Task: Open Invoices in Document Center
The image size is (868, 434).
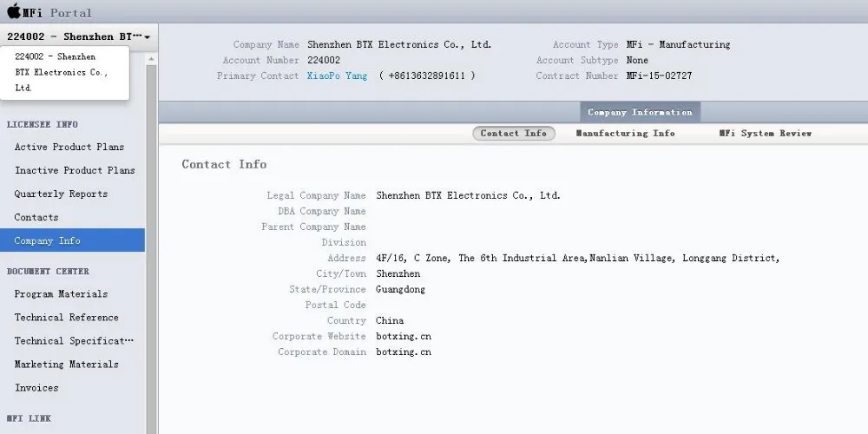Action: pos(36,388)
